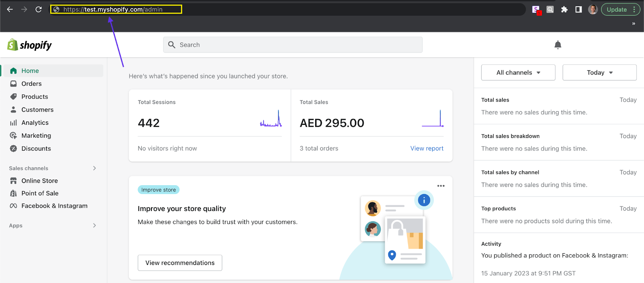Click the Discounts percent badge icon
Viewport: 644px width, 283px height.
tap(13, 149)
